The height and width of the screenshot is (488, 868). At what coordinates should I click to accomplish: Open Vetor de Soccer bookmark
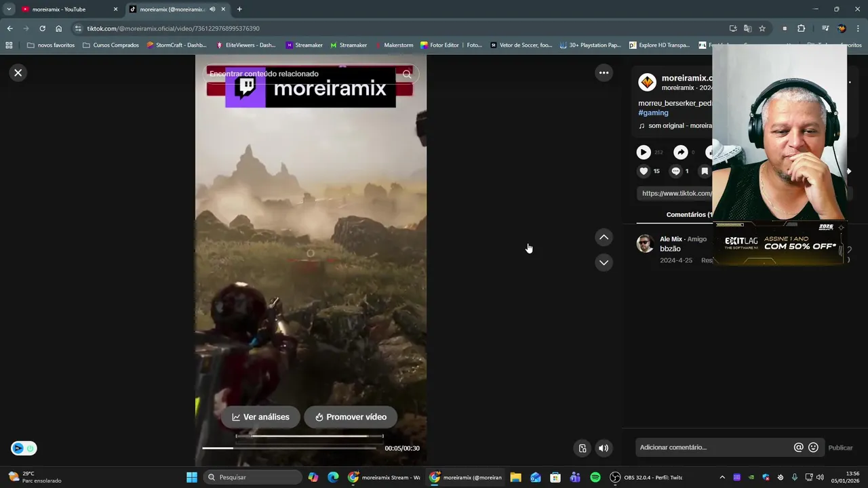pos(521,45)
